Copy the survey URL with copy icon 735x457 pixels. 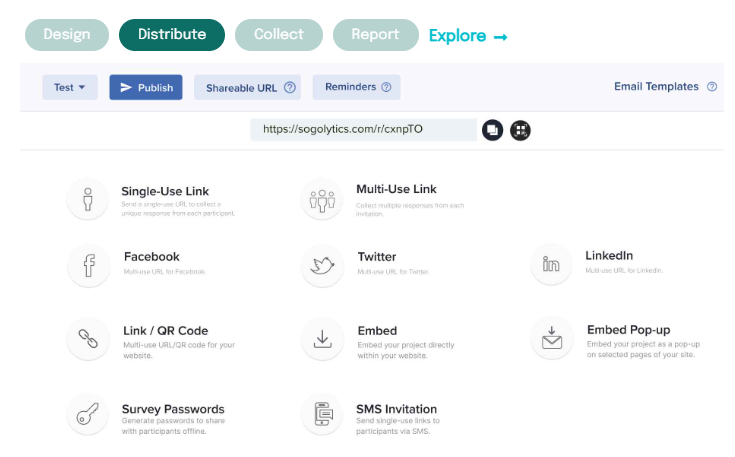pyautogui.click(x=492, y=130)
